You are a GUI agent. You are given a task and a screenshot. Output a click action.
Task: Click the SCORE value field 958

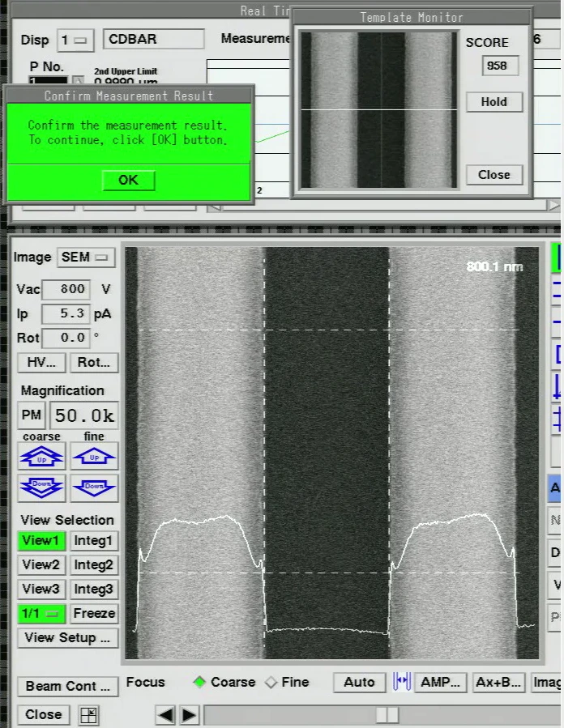click(x=500, y=66)
